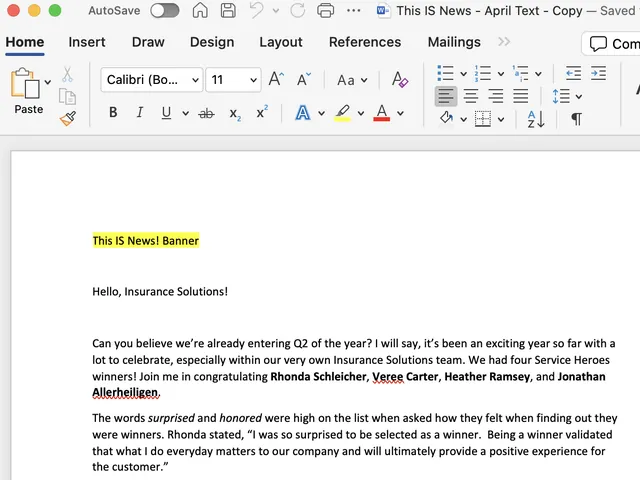Image resolution: width=640 pixels, height=480 pixels.
Task: Show more ribbon tabs with double chevron
Action: [x=504, y=42]
